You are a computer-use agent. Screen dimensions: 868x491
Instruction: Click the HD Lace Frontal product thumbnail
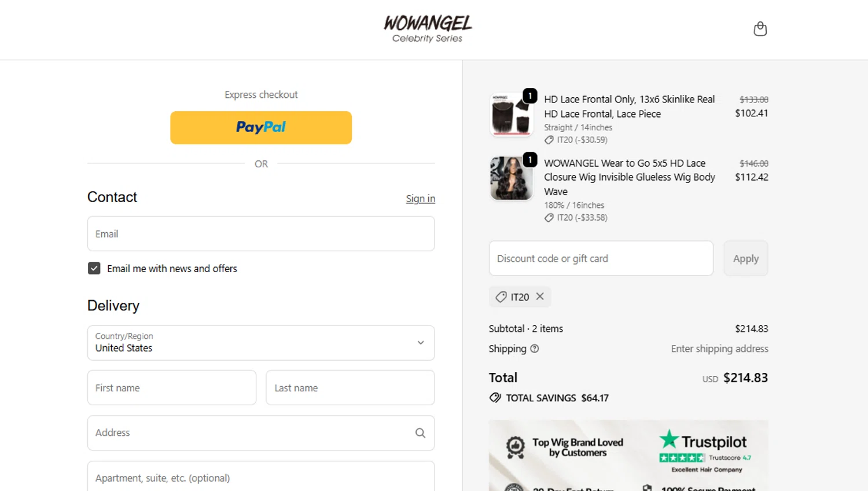511,115
